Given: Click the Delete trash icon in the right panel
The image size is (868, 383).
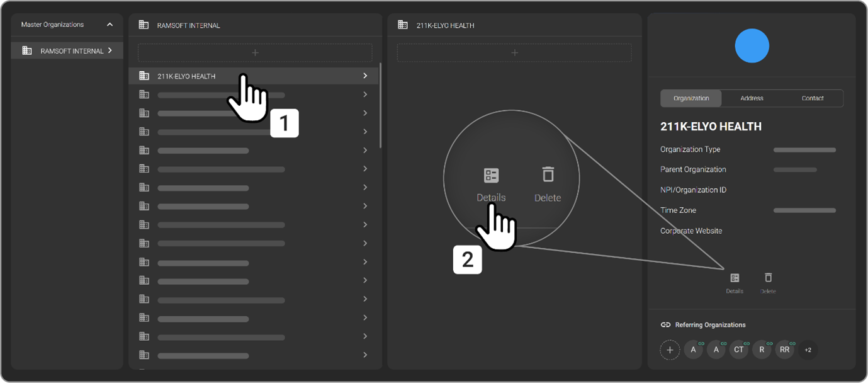Looking at the screenshot, I should [768, 278].
